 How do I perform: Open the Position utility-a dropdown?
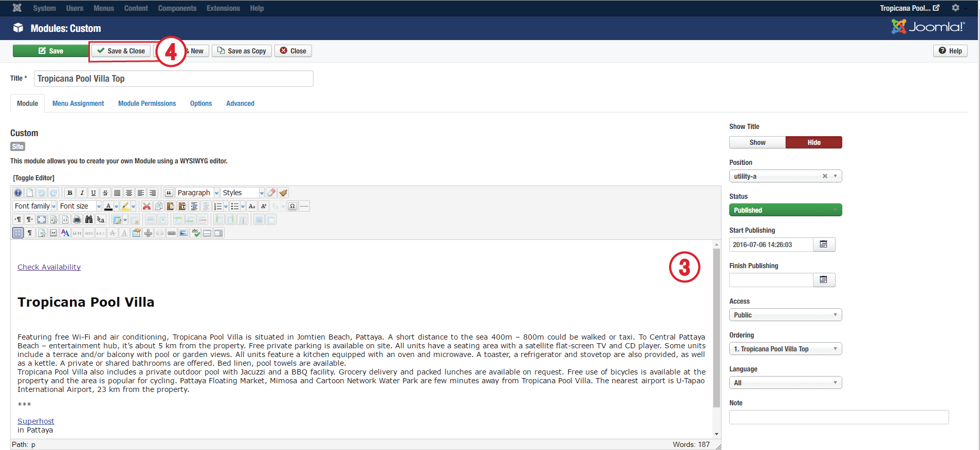coord(785,176)
